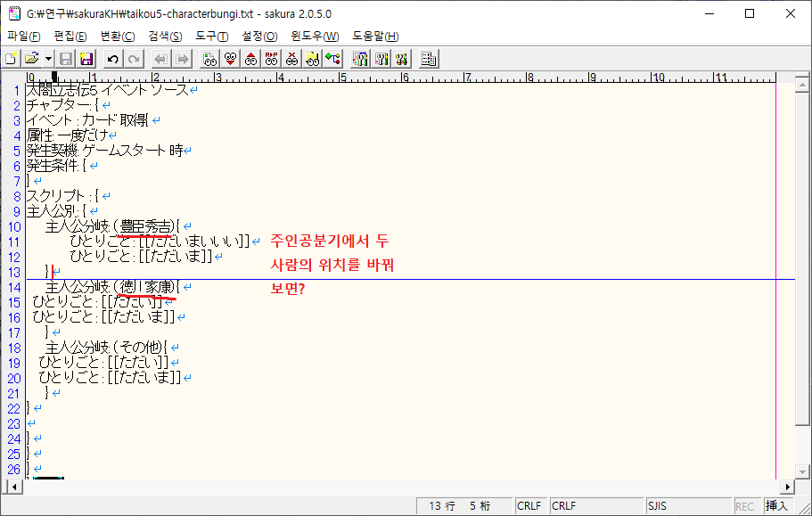This screenshot has height=516, width=812.
Task: Click 'その他' on line 18
Action: click(x=140, y=348)
